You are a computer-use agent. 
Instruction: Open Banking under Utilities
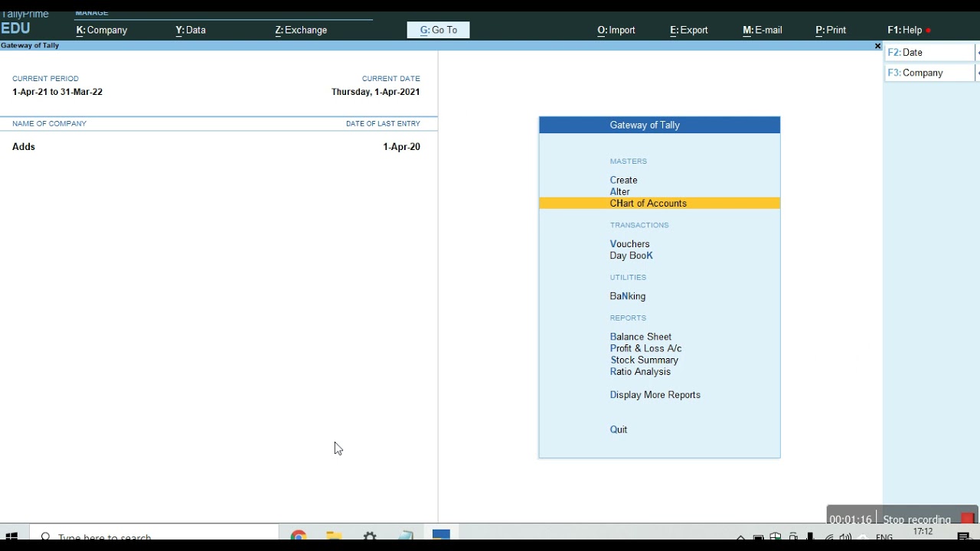click(x=628, y=296)
